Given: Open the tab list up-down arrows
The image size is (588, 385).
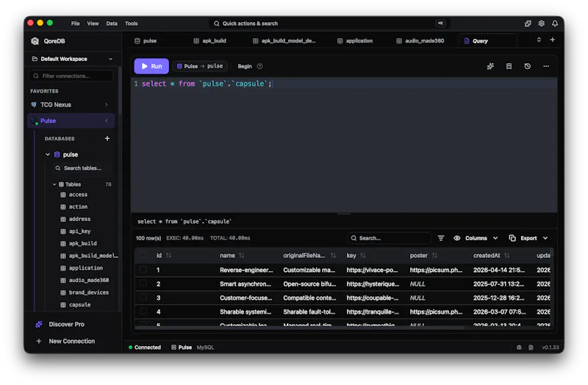Looking at the screenshot, I should (539, 40).
